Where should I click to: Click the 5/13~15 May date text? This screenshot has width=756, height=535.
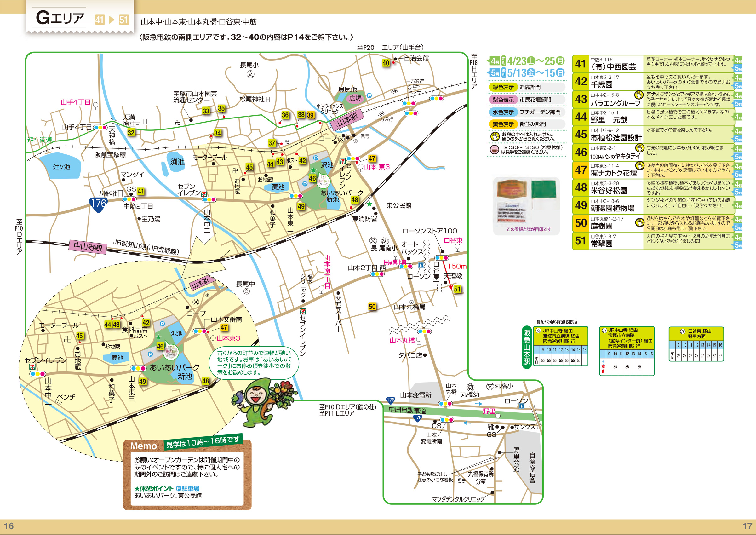coord(536,73)
